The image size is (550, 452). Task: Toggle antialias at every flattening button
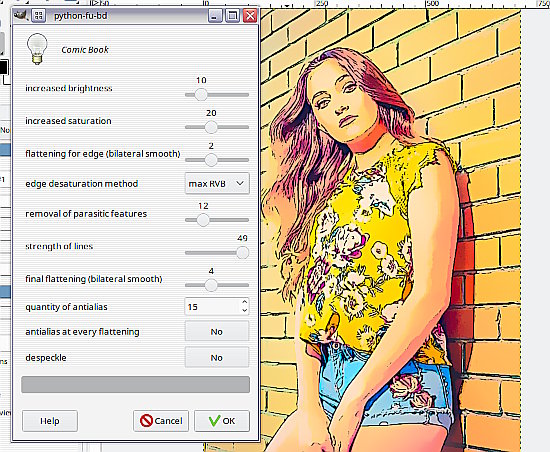click(x=217, y=331)
